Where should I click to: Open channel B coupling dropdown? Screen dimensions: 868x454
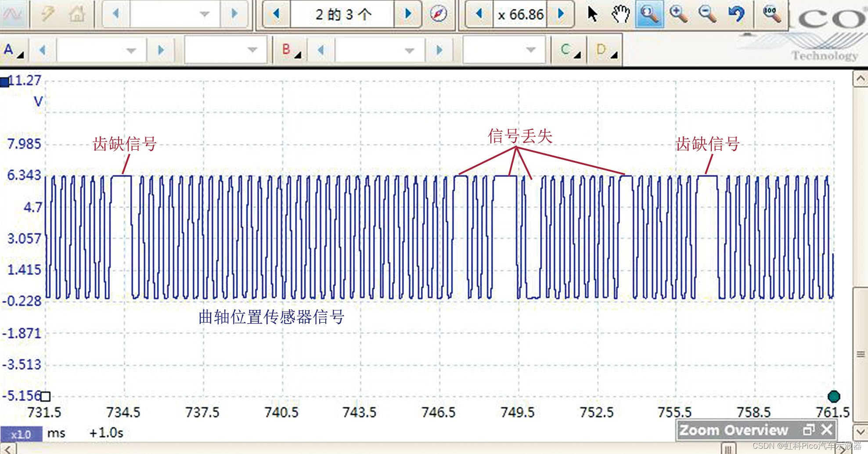coord(504,50)
